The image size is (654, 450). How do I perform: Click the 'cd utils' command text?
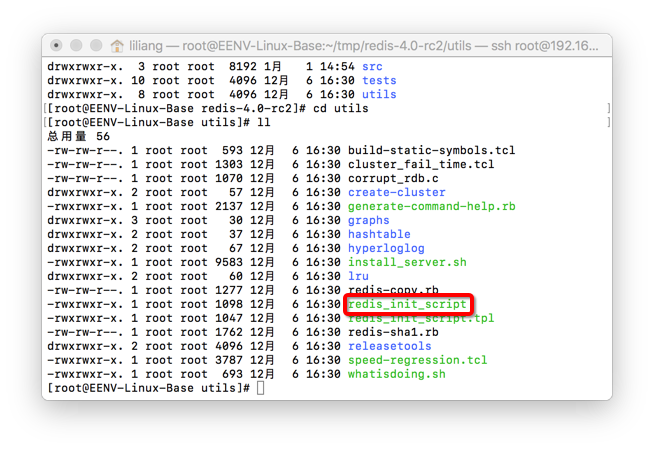341,108
